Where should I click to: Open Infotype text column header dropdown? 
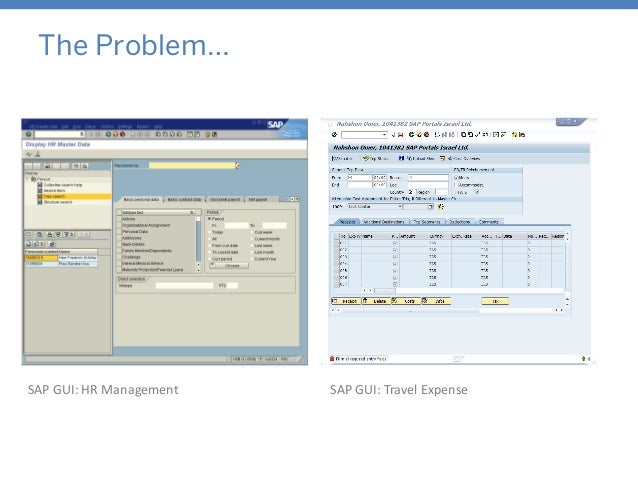192,212
